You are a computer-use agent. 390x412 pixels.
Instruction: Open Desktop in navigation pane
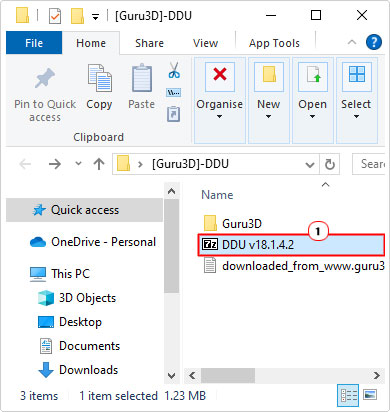coord(70,322)
